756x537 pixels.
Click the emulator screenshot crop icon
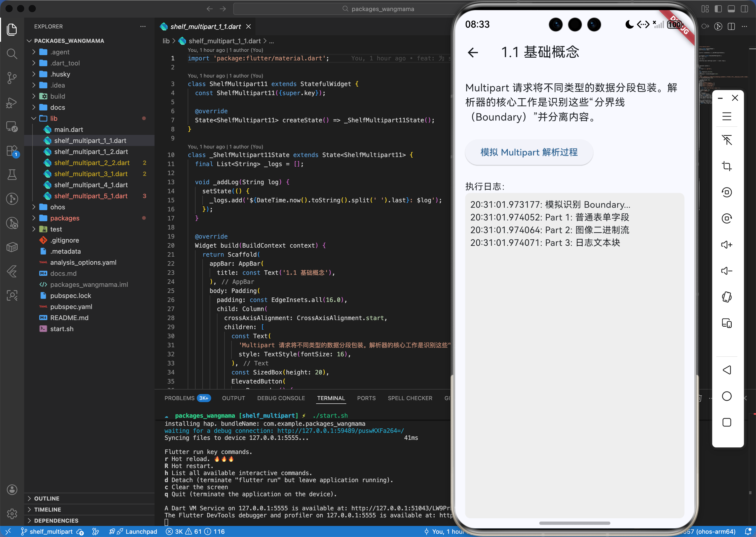click(726, 166)
